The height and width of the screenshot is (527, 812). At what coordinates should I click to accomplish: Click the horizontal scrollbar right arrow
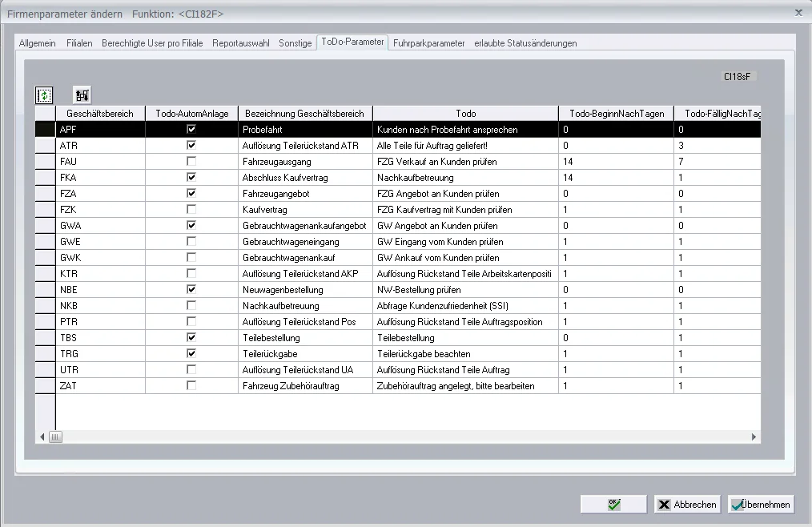pos(754,436)
